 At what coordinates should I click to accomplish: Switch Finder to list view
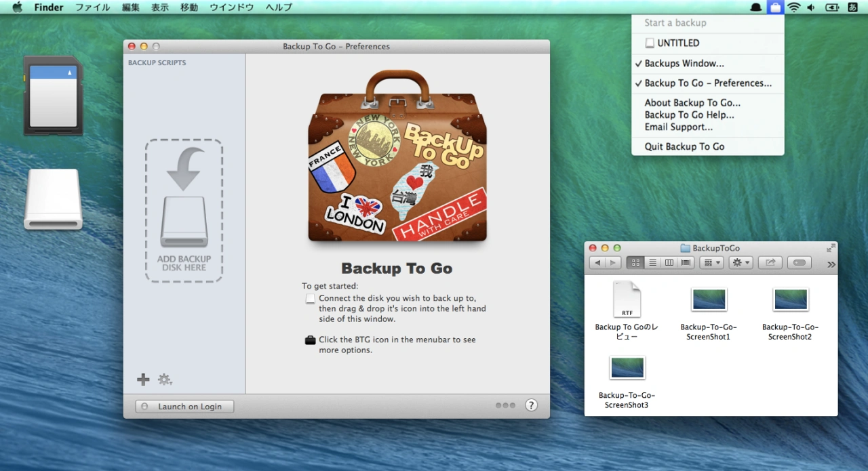point(652,263)
